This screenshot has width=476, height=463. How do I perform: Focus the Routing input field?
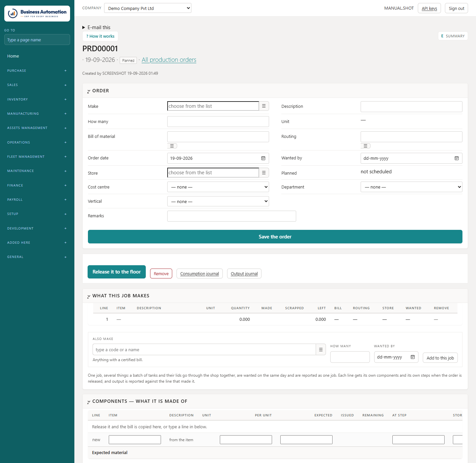coord(412,137)
